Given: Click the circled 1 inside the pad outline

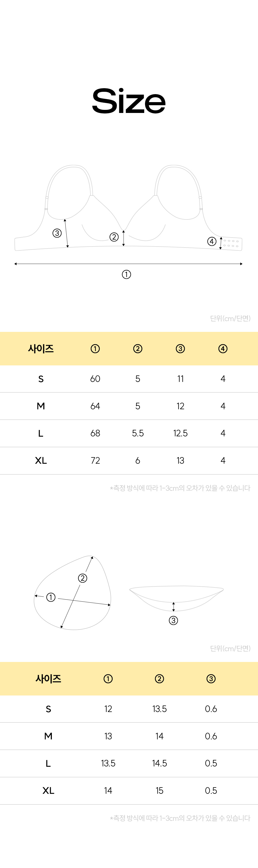Looking at the screenshot, I should (51, 597).
